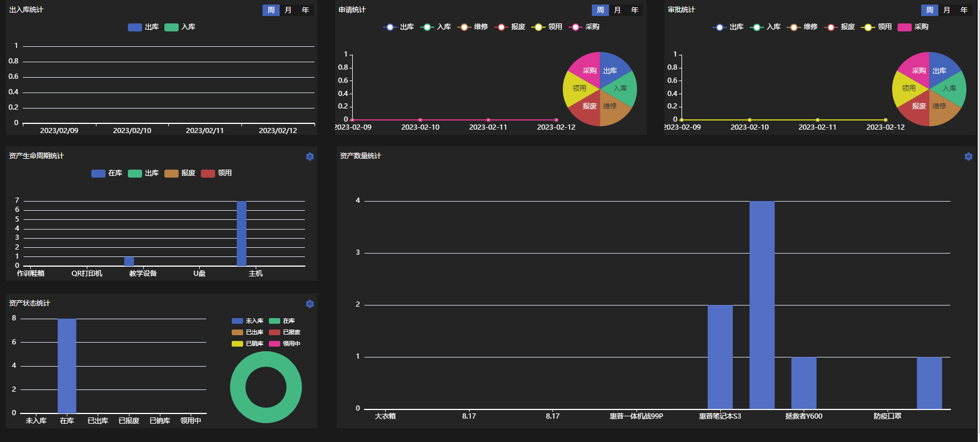This screenshot has width=980, height=442.
Task: Toggle 已出库 legend in 资产状态统计
Action: tap(248, 332)
